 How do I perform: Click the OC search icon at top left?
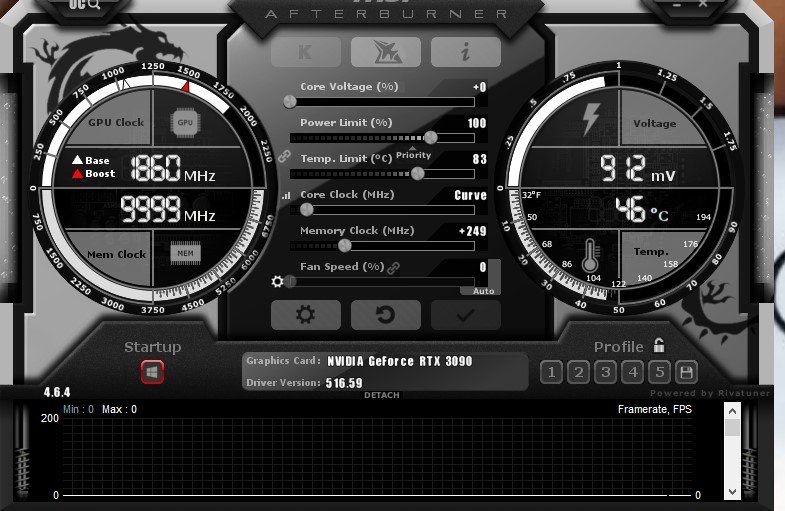point(85,5)
